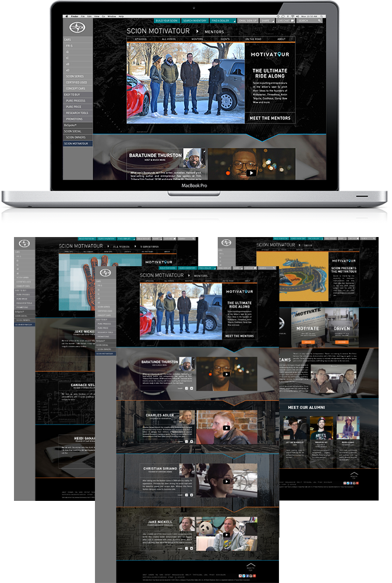Image resolution: width=392 pixels, height=583 pixels.
Task: Click the Scion logo in the left mockup page
Action: tap(24, 244)
